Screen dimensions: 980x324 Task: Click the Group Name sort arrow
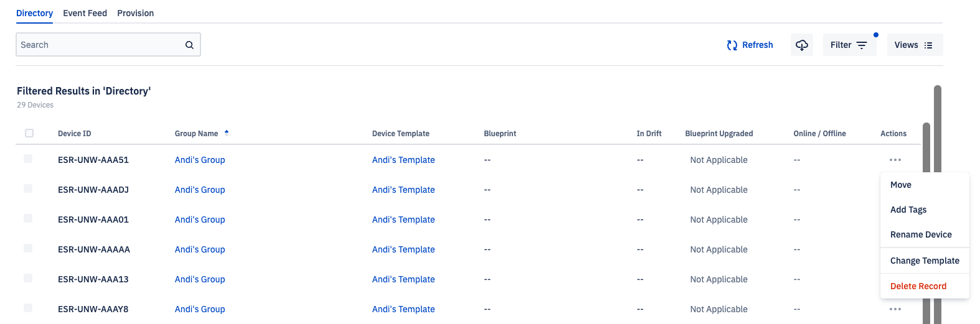point(227,132)
